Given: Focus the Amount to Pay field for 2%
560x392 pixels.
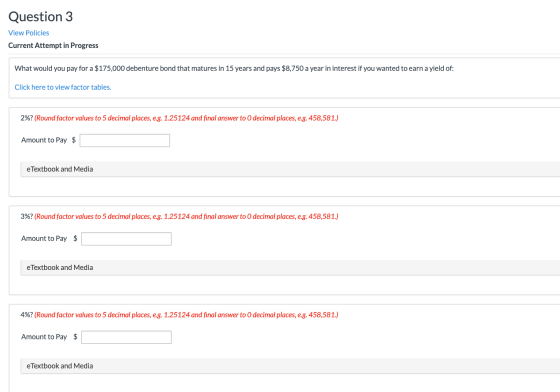Looking at the screenshot, I should coord(125,140).
